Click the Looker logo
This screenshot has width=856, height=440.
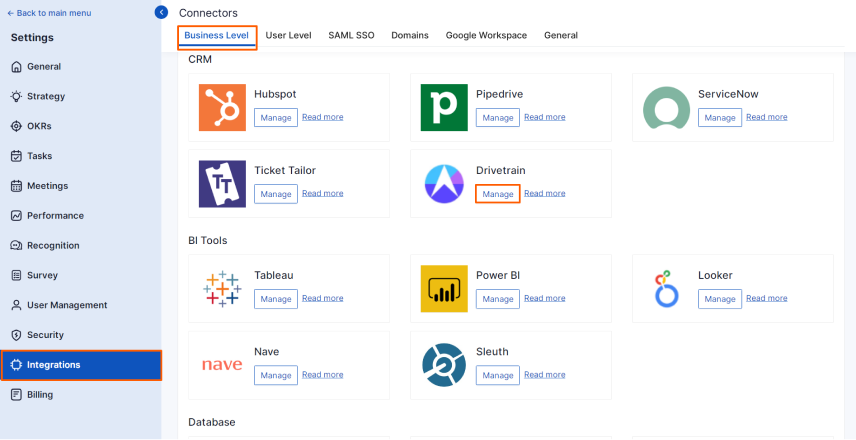coord(666,289)
